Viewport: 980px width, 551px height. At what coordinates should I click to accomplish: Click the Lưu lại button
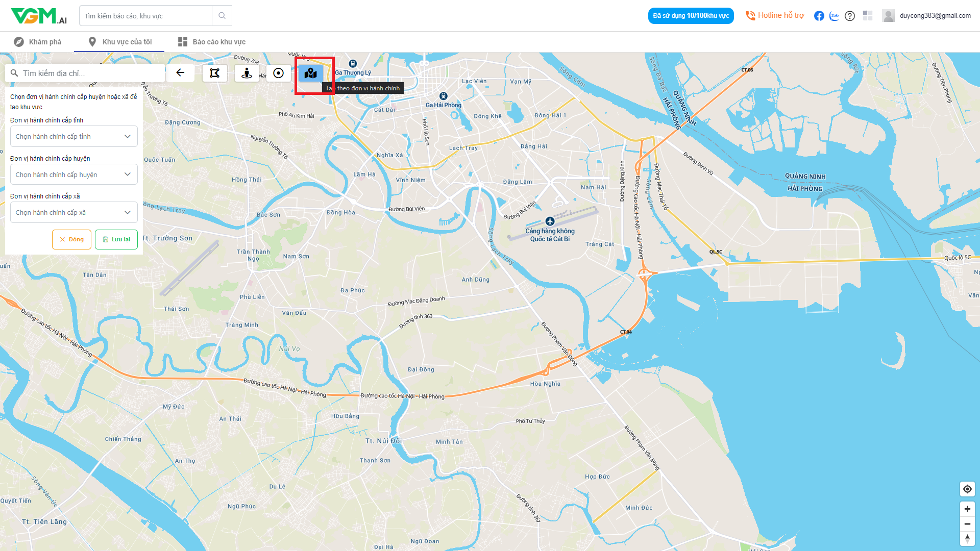tap(116, 239)
